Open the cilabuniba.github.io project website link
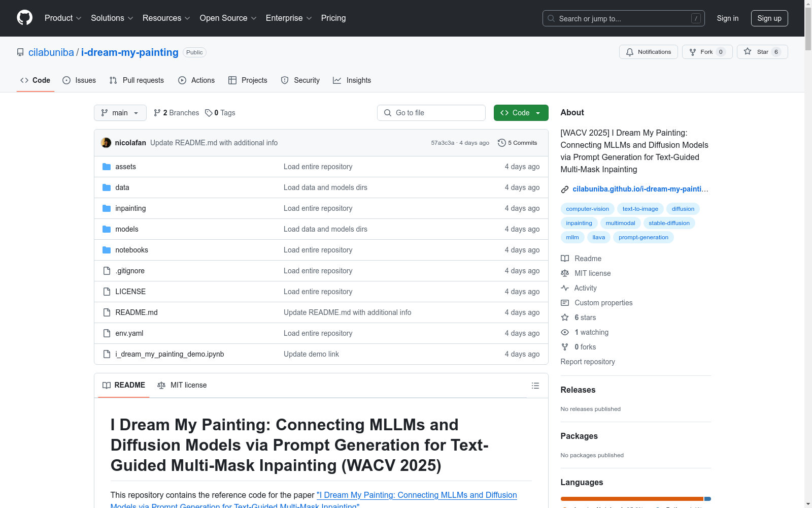Viewport: 812px width, 508px height. click(640, 189)
